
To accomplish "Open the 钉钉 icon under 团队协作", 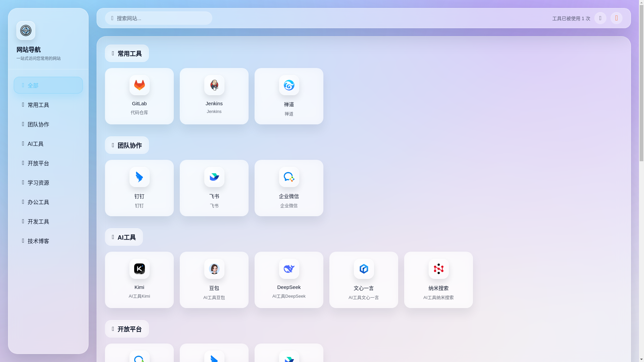I will [x=139, y=177].
